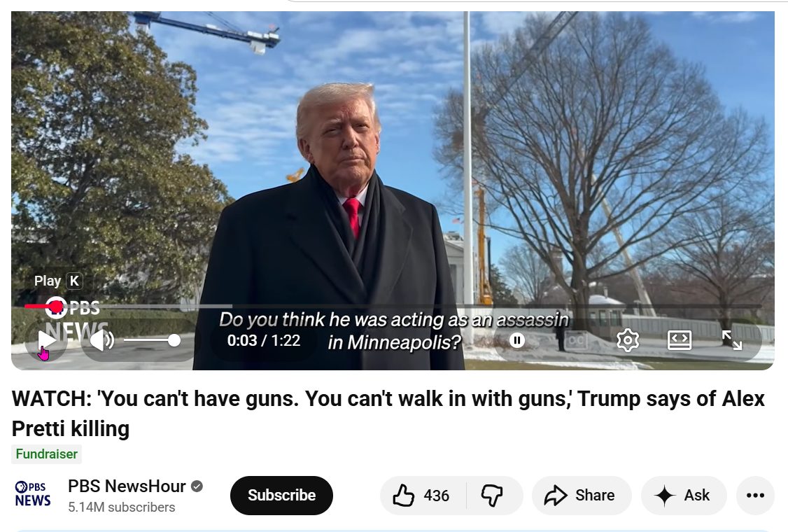
Task: Open the Ask AI button
Action: pyautogui.click(x=684, y=496)
